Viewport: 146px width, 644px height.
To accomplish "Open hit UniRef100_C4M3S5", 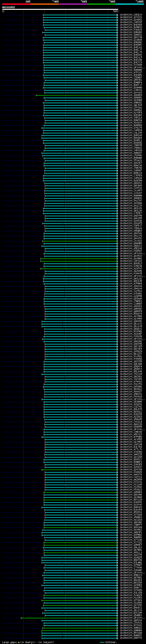I will pyautogui.click(x=131, y=22).
